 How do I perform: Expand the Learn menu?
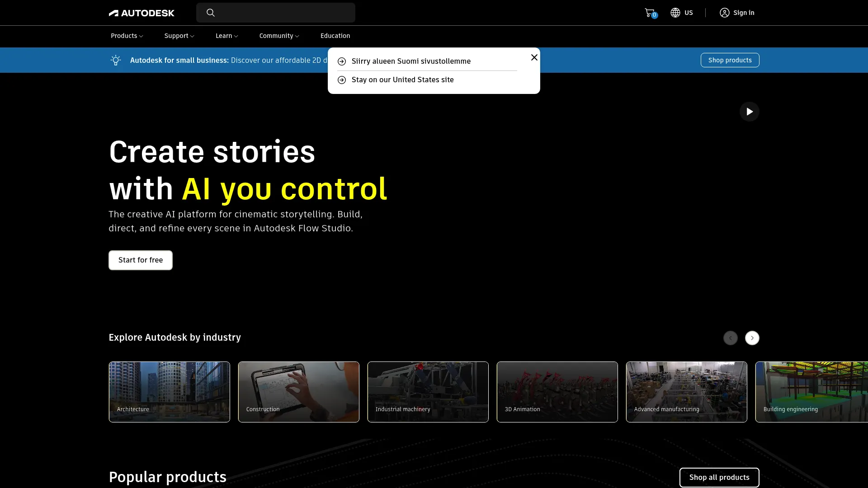tap(226, 36)
